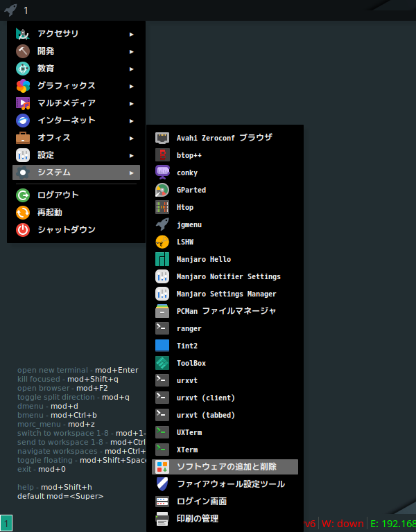Click the Htop meter icon
The image size is (416, 532).
click(x=162, y=207)
